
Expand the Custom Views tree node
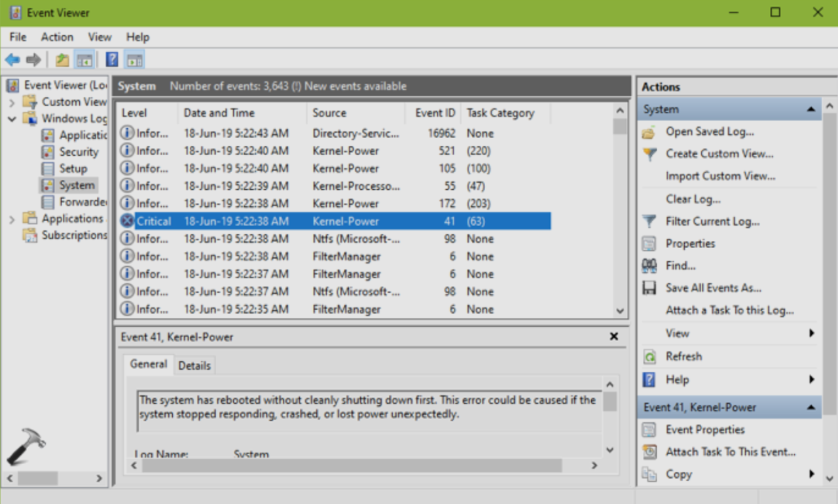pyautogui.click(x=12, y=102)
